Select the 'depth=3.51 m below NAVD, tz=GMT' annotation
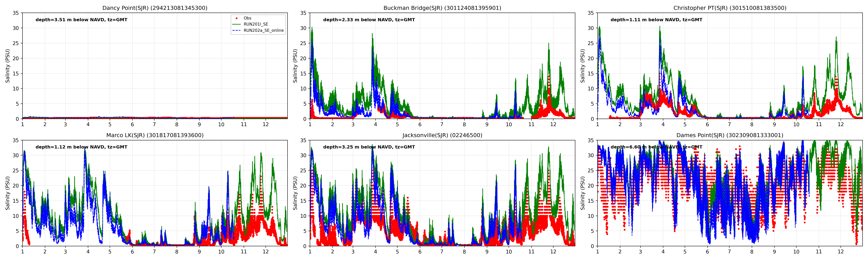The image size is (868, 260). 82,20
